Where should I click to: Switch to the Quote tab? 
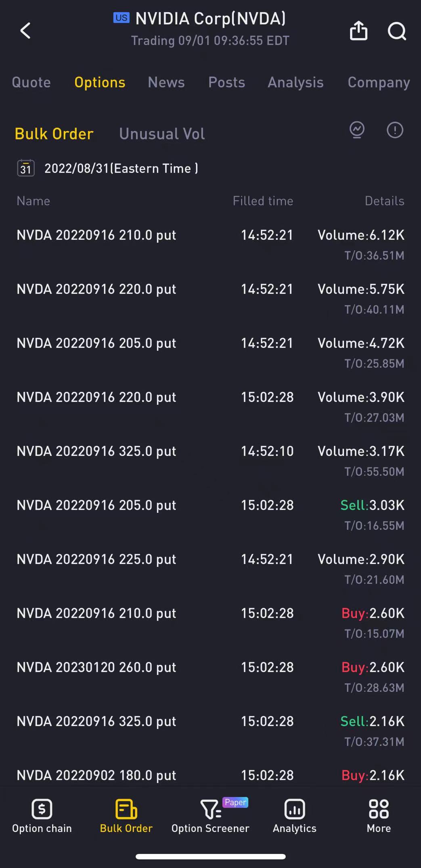click(31, 82)
